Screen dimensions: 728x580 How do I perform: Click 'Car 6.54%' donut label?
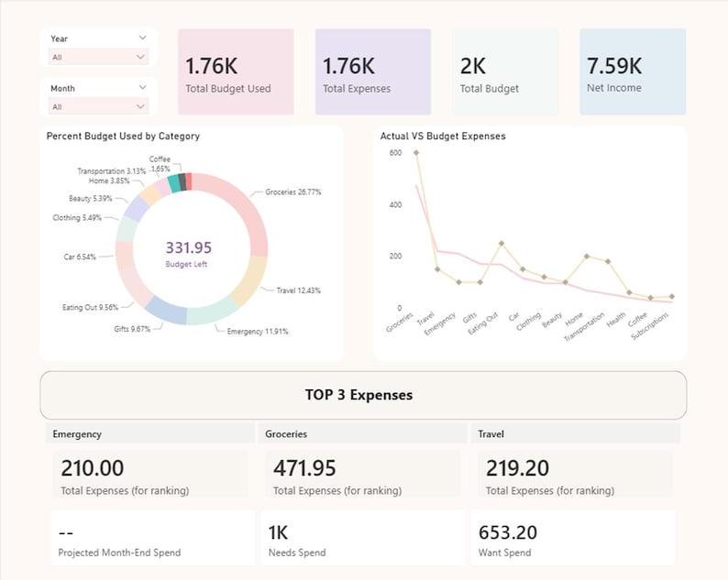click(80, 257)
